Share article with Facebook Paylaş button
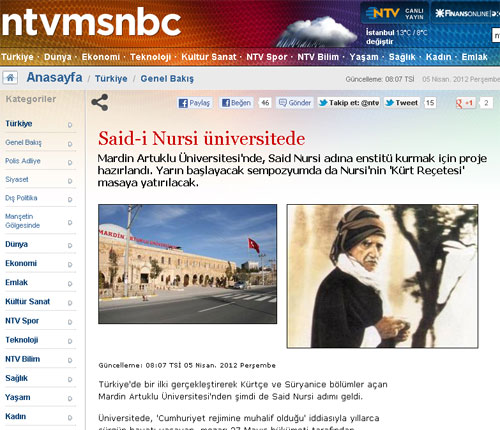 pyautogui.click(x=194, y=103)
